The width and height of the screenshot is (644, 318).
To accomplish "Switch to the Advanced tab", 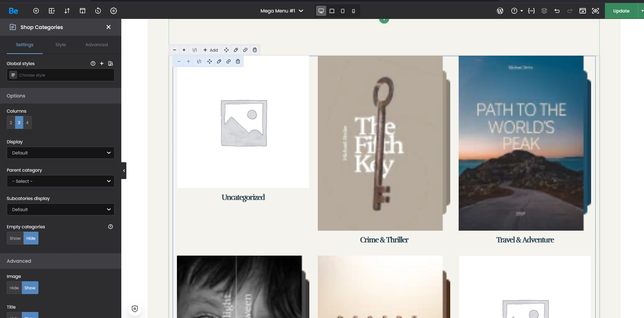I will tap(96, 45).
